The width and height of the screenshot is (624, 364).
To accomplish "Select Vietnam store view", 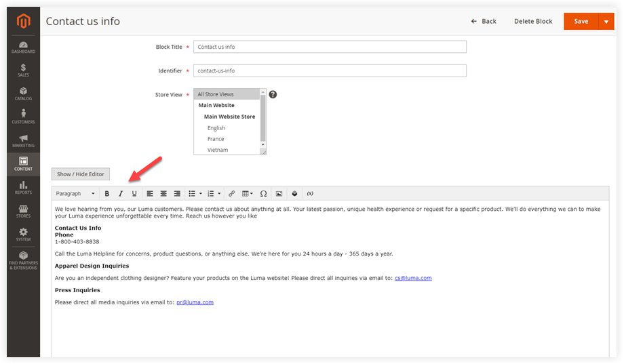I will point(218,150).
